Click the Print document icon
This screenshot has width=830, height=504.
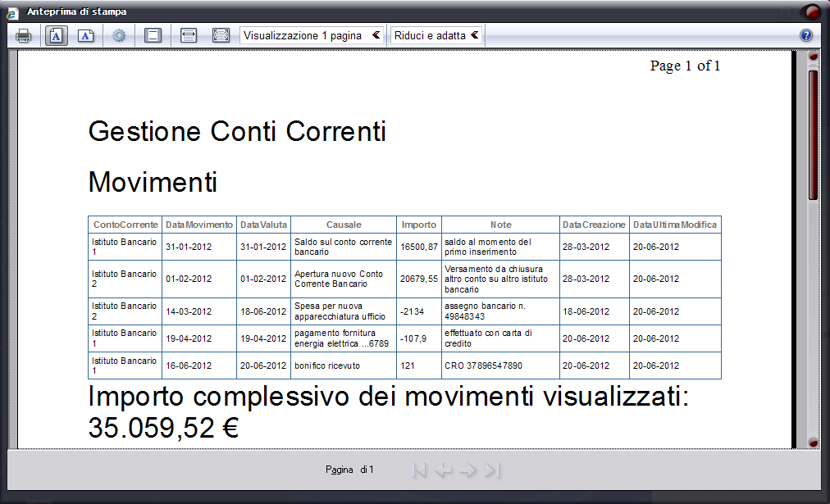[24, 35]
